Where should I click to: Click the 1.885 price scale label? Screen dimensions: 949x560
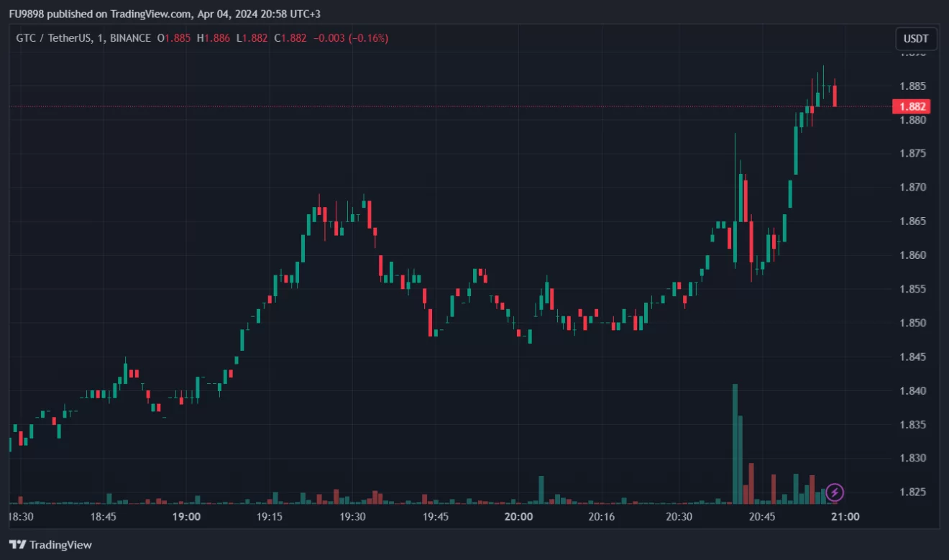[912, 86]
